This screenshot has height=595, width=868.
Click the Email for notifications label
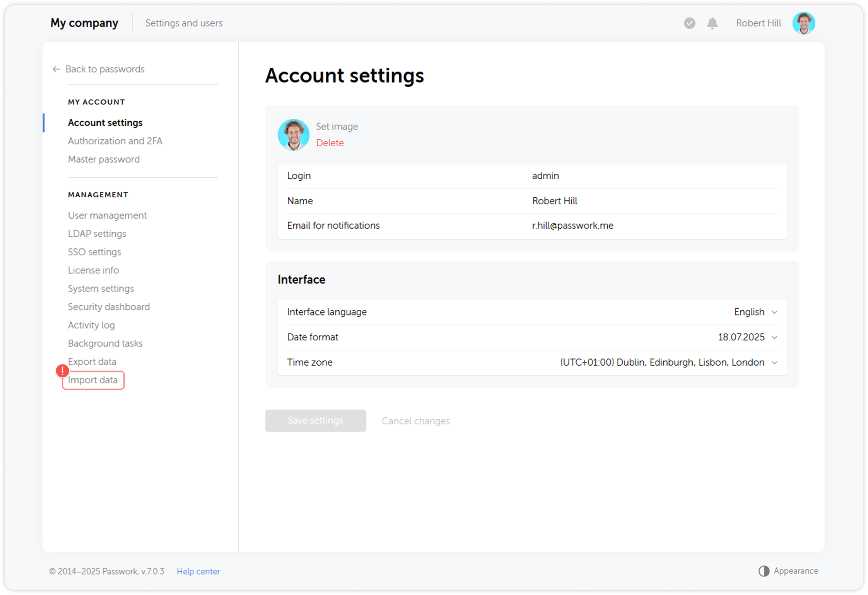(x=333, y=226)
